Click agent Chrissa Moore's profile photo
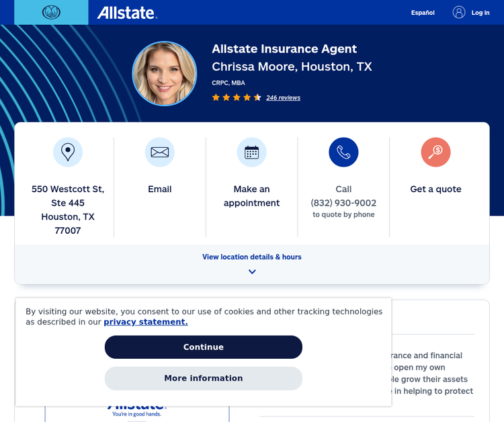Image resolution: width=504 pixels, height=422 pixels. pos(165,74)
